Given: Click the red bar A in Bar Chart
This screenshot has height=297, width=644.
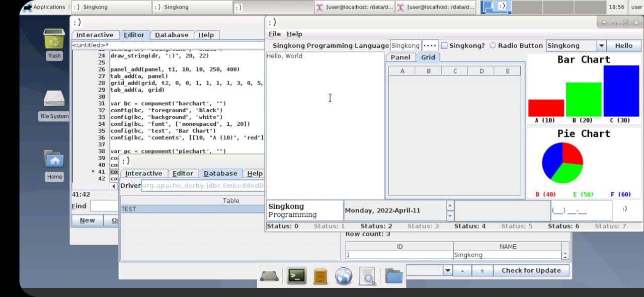Looking at the screenshot, I should click(546, 108).
